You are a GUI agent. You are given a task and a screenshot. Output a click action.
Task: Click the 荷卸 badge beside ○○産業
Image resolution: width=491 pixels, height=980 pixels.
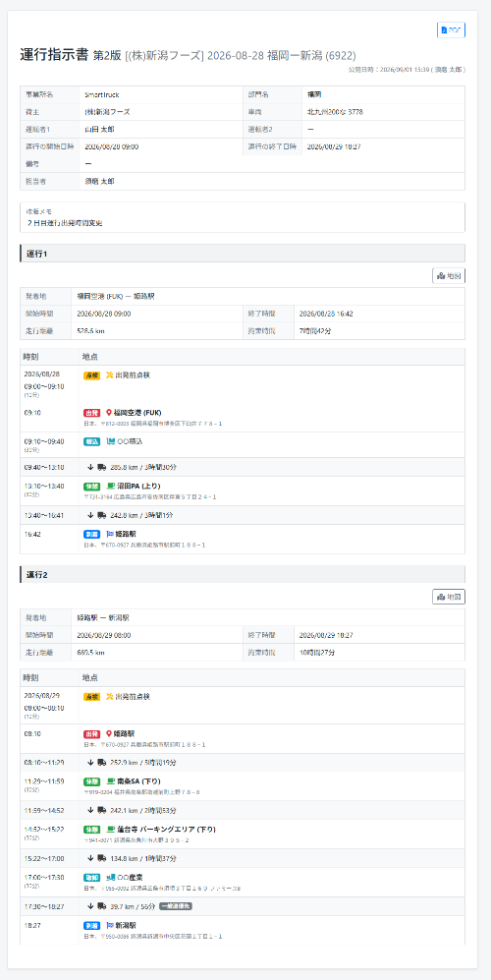coord(92,878)
